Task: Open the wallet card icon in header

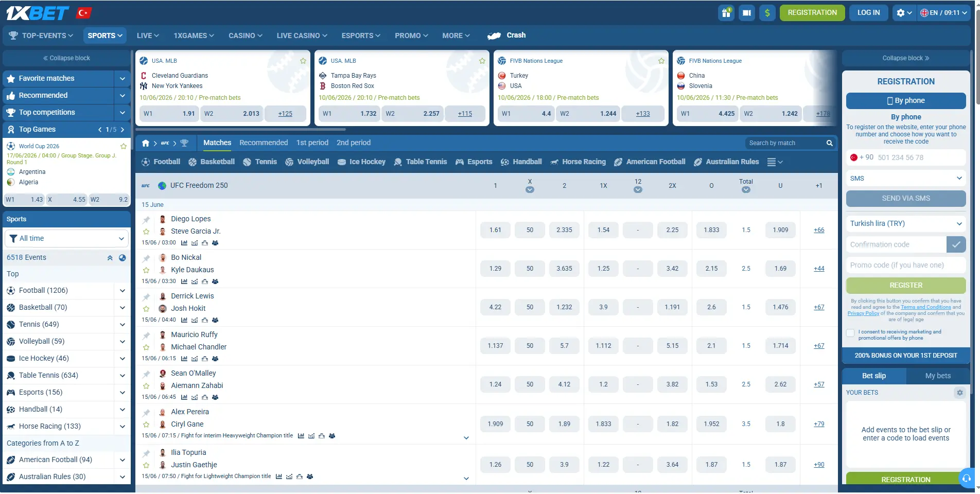Action: [x=746, y=13]
